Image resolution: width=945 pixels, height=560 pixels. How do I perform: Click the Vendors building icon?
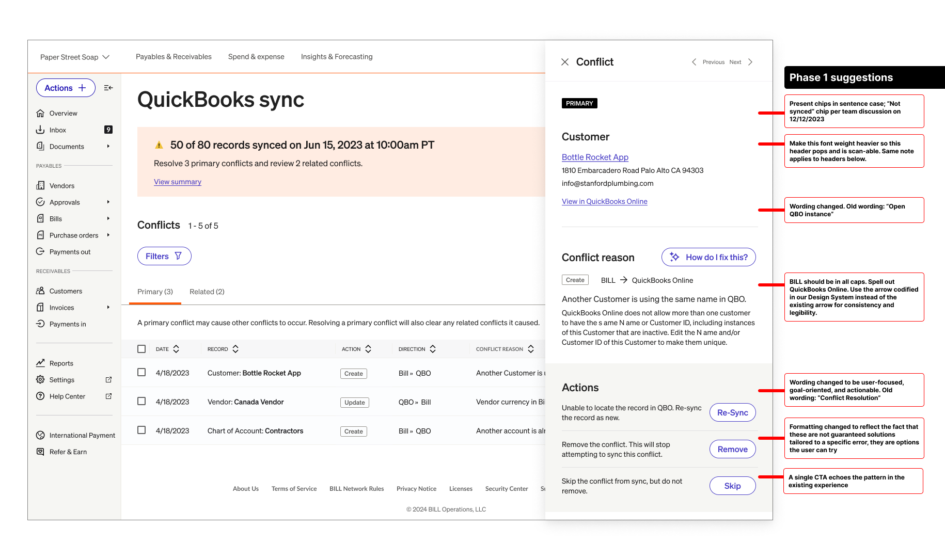pyautogui.click(x=40, y=185)
